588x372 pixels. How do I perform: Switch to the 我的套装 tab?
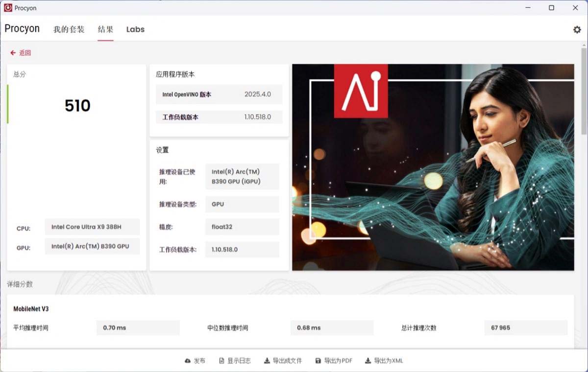pos(69,29)
